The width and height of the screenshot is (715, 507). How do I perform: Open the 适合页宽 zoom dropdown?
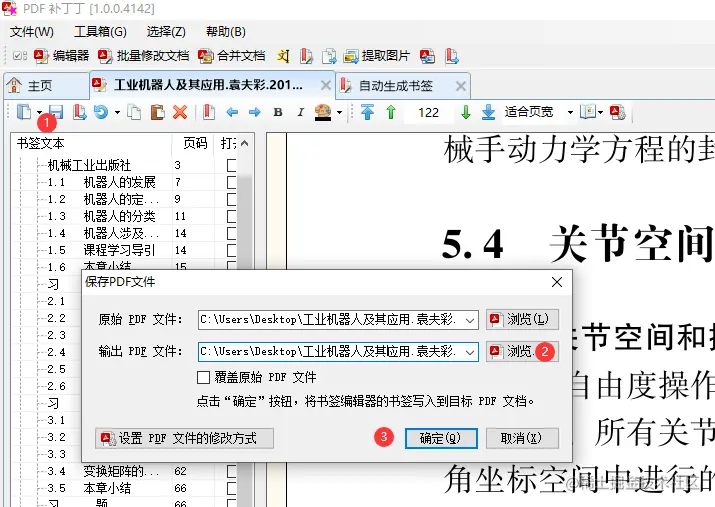570,112
